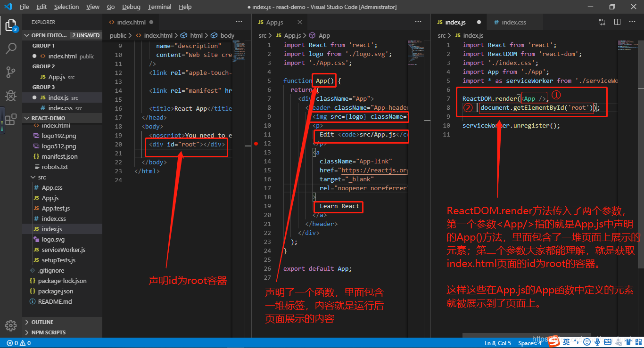Close the App.js editor tab

pos(300,22)
